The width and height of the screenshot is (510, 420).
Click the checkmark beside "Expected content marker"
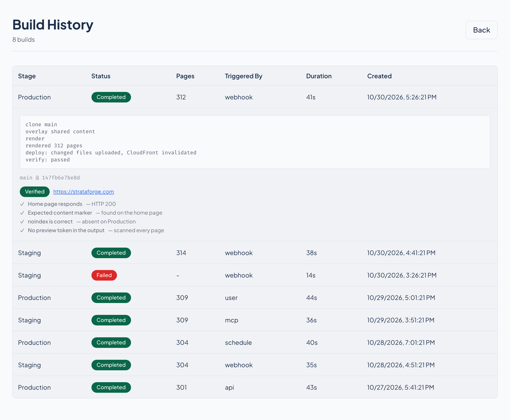[x=22, y=213]
